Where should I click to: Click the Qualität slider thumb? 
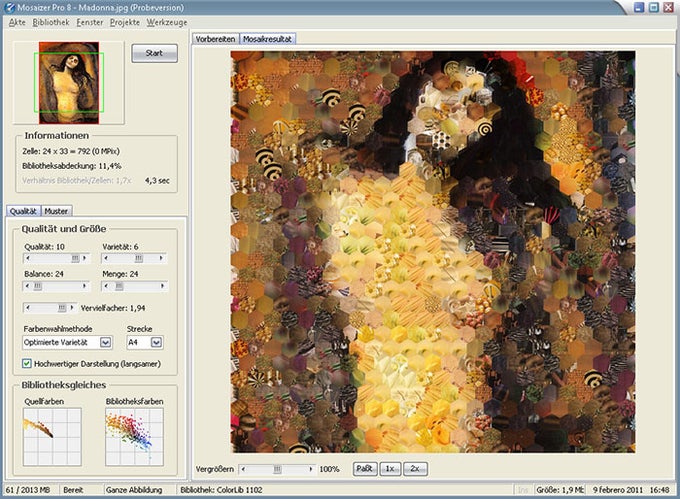click(75, 258)
